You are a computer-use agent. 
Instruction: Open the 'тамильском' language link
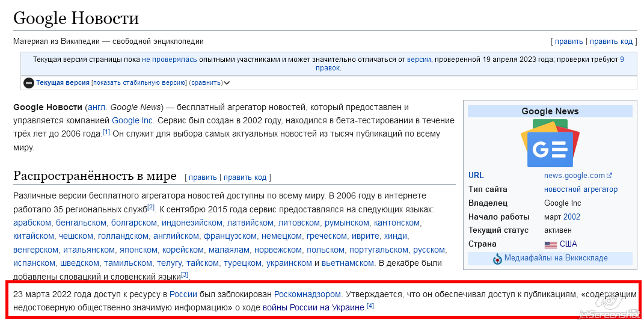127,263
